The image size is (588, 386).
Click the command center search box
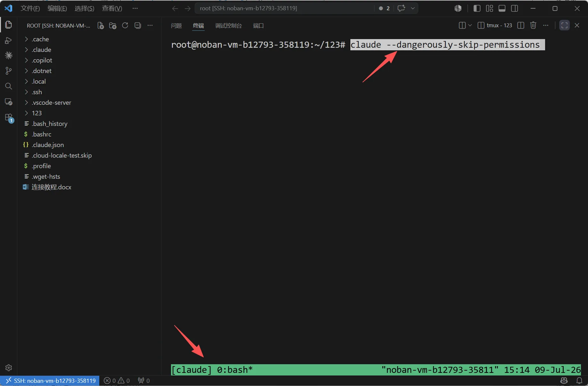pos(285,8)
